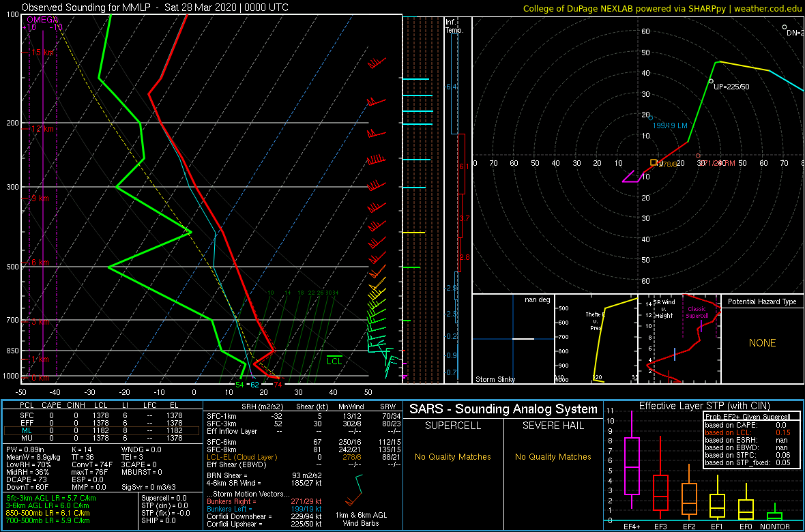The height and width of the screenshot is (532, 805).
Task: Select the Bunkers Right = 271/29 kt row
Action: [x=264, y=501]
